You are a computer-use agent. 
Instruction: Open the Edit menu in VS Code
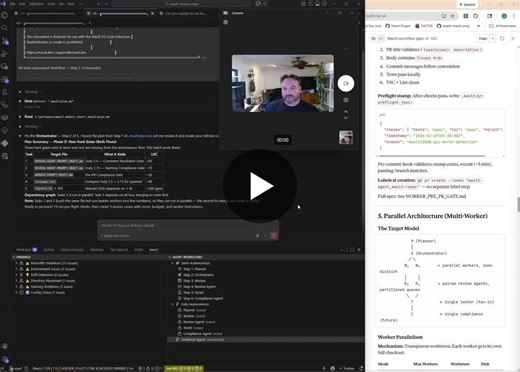tap(22, 4)
